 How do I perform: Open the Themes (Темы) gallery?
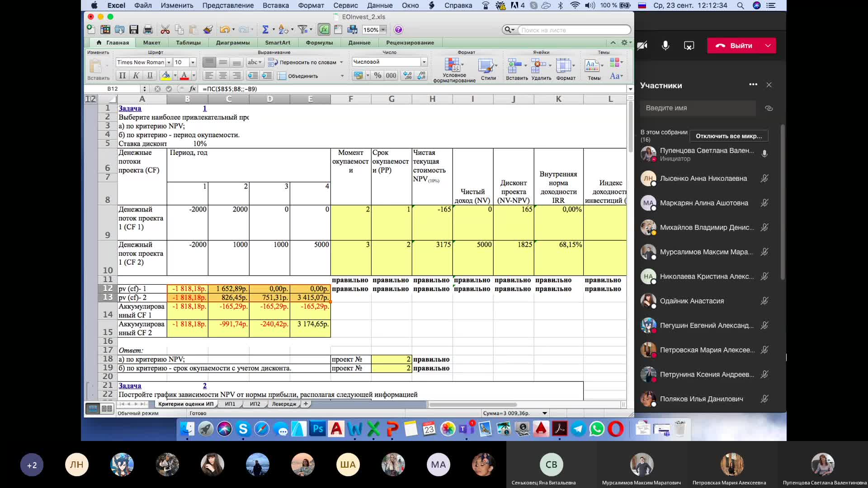point(594,70)
